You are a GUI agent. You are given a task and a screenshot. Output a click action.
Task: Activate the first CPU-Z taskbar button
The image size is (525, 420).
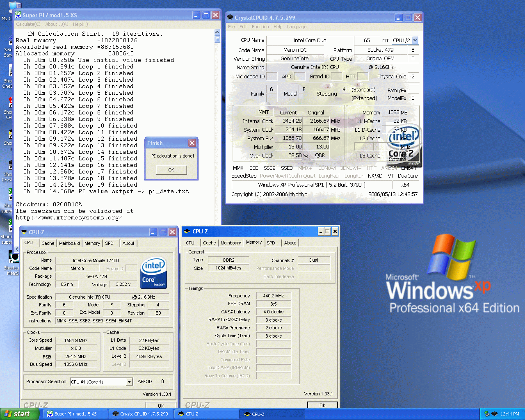click(207, 414)
